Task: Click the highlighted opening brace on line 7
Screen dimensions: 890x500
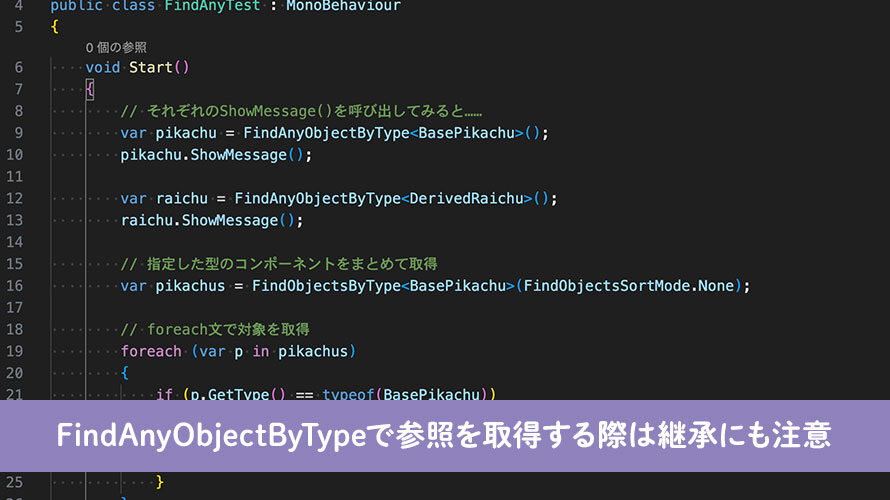Action: [90, 89]
